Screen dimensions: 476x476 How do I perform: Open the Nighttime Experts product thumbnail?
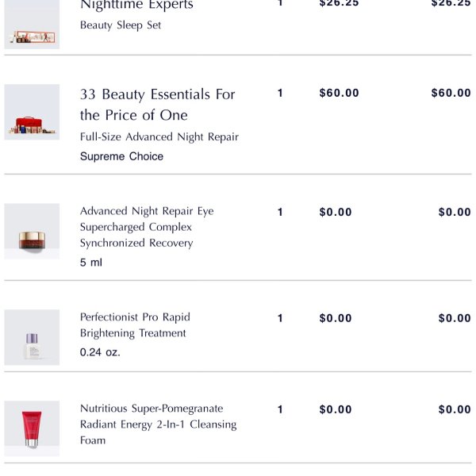click(32, 25)
